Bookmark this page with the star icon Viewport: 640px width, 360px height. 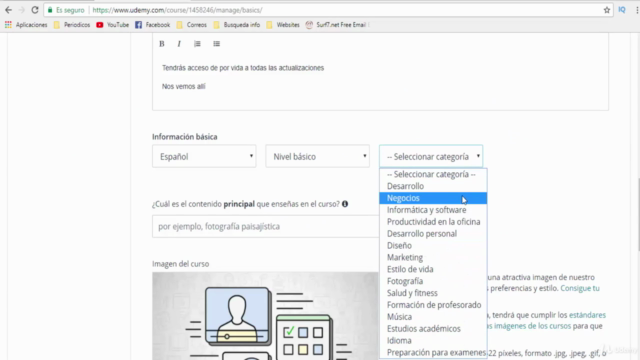[x=607, y=10]
